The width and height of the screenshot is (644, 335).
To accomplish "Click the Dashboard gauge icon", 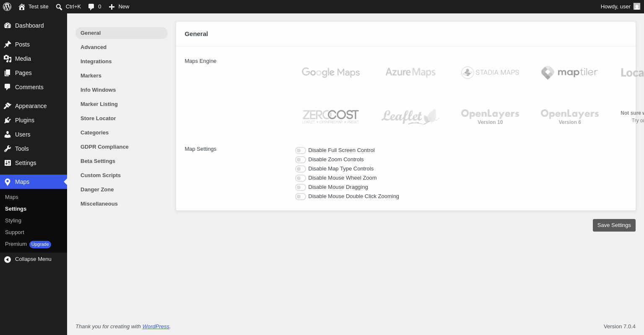I will 8,26.
